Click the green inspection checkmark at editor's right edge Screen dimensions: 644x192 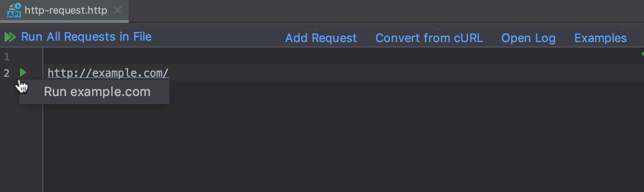(641, 54)
